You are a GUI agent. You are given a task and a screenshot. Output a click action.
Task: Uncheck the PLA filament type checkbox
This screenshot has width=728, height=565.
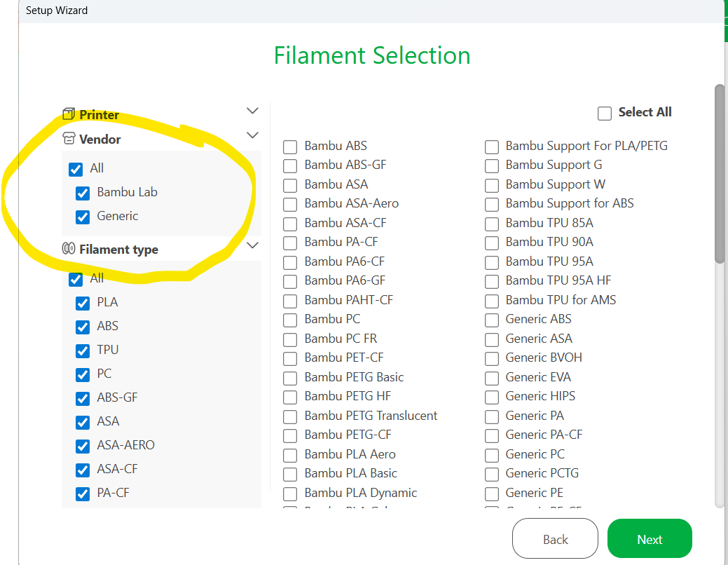tap(83, 304)
